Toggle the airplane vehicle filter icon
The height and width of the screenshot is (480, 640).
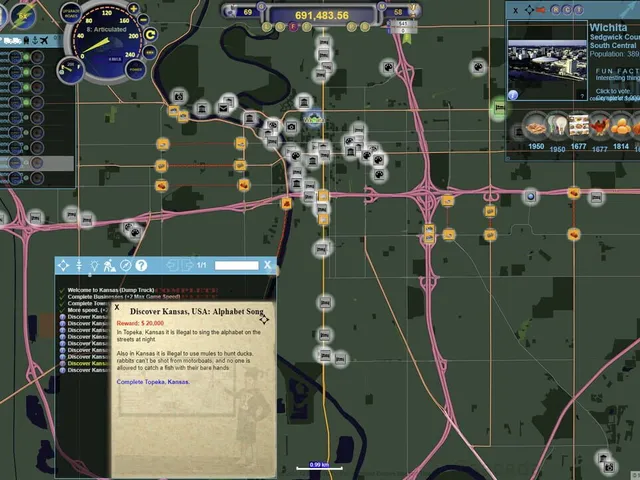(x=44, y=40)
